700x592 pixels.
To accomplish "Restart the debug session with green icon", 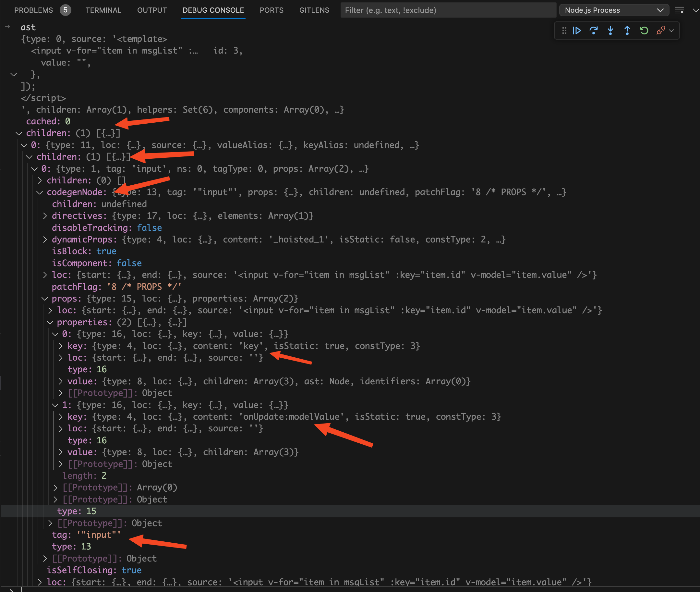I will tap(644, 31).
